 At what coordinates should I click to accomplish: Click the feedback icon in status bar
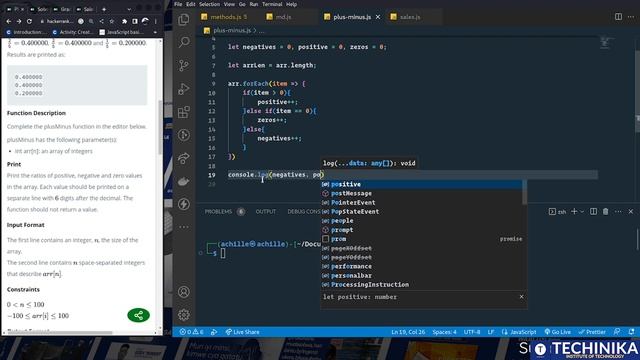tap(617, 332)
